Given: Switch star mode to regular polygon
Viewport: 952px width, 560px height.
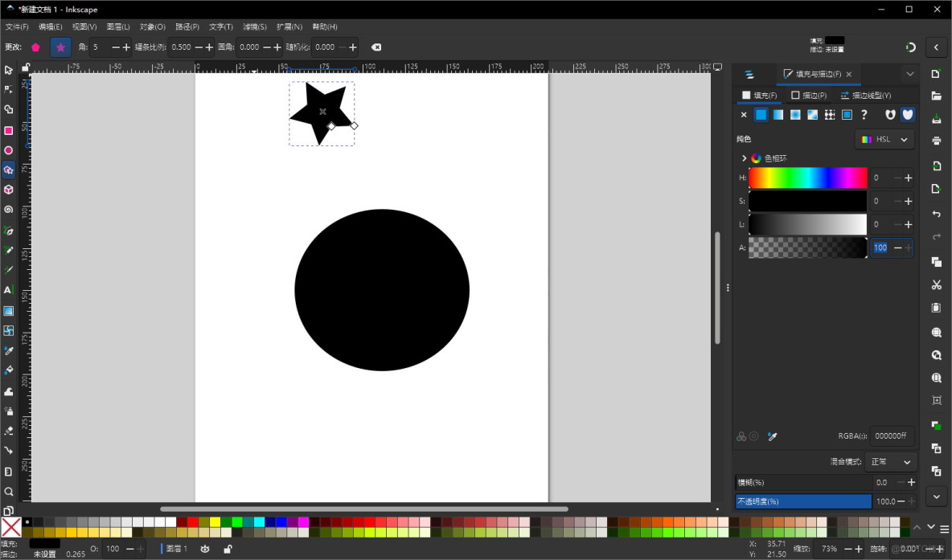Looking at the screenshot, I should point(35,47).
